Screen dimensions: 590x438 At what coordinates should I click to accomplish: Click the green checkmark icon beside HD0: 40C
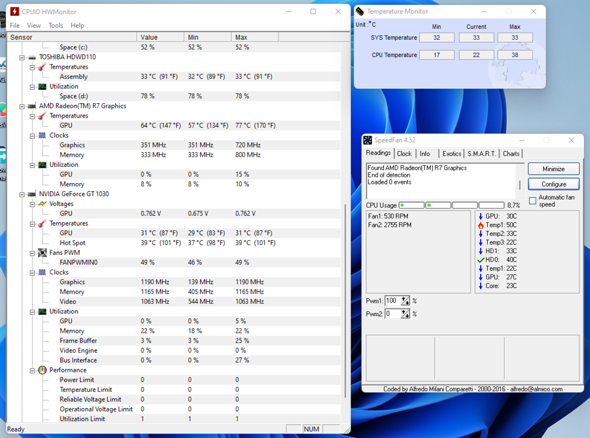[x=481, y=260]
